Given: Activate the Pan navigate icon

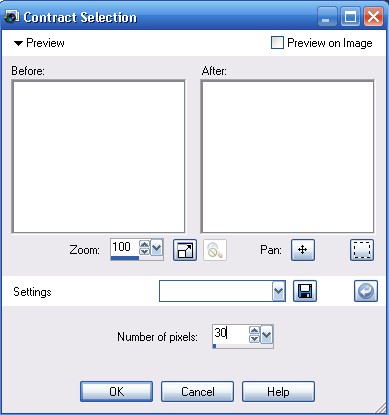Looking at the screenshot, I should (x=303, y=250).
